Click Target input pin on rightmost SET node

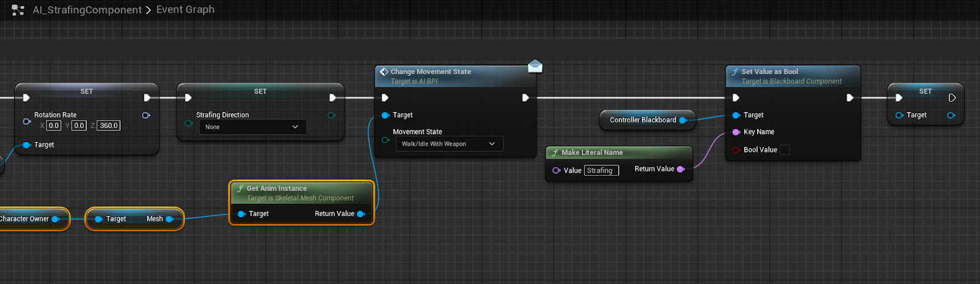[x=899, y=115]
